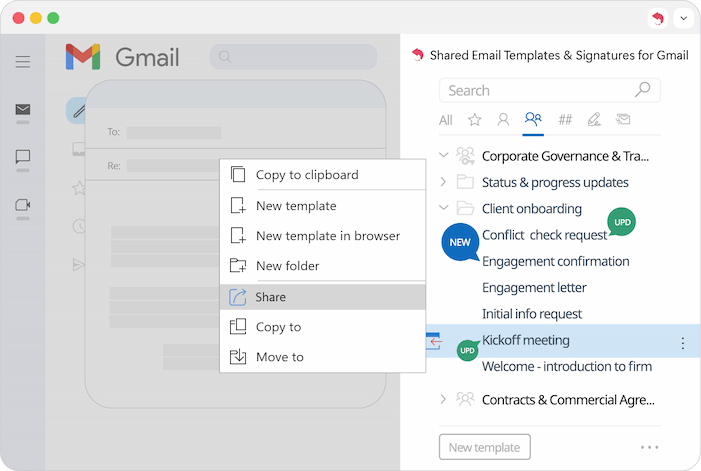Screen dimensions: 701x471
Task: Switch to the All templates tab
Action: pyautogui.click(x=445, y=120)
